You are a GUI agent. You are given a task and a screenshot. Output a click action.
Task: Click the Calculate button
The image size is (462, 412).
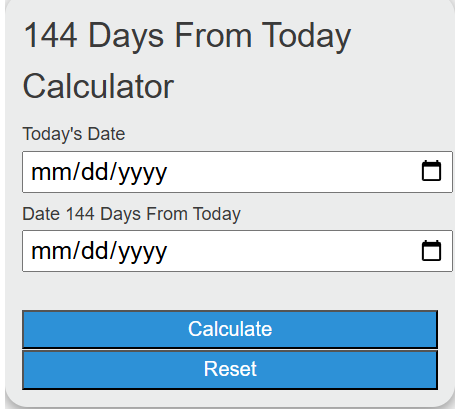230,329
